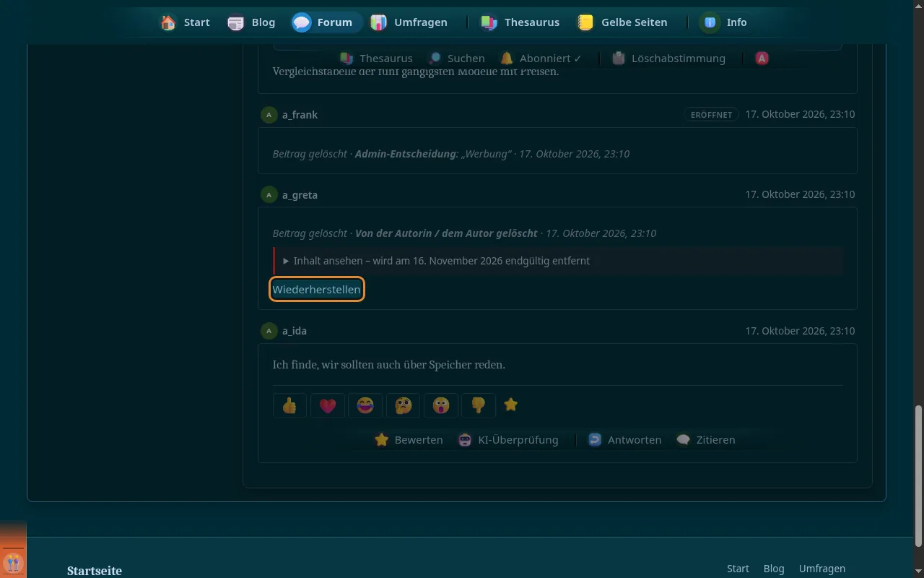The height and width of the screenshot is (578, 924).
Task: Click the text "Ich finde, wir sollten auch über Speicher reden."
Action: [389, 365]
